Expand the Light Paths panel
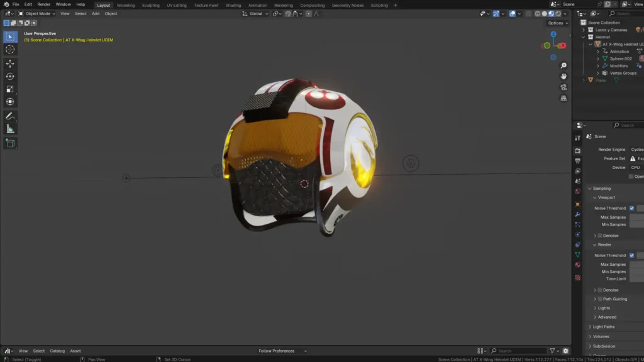The width and height of the screenshot is (644, 362). pyautogui.click(x=603, y=327)
